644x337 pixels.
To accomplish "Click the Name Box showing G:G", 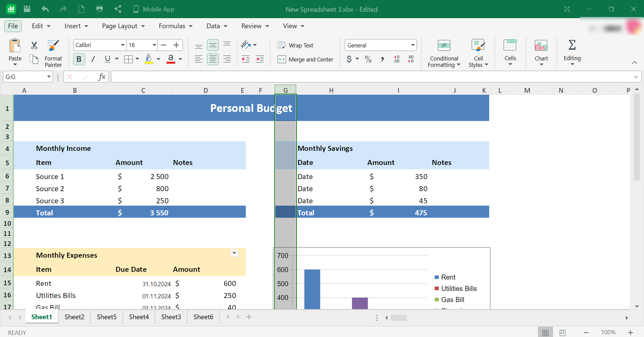I will 28,77.
